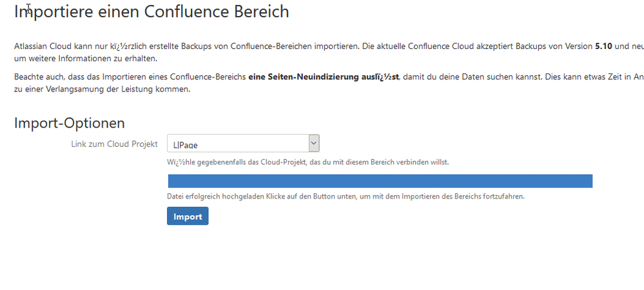Viewport: 644px width, 290px height.
Task: Click the dropdown arrow beside L|Page
Action: click(x=314, y=143)
